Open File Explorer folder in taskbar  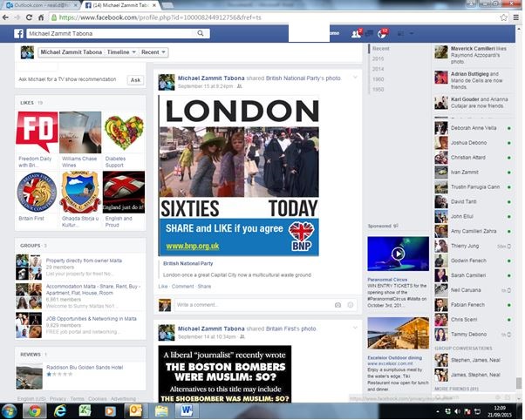[161, 410]
